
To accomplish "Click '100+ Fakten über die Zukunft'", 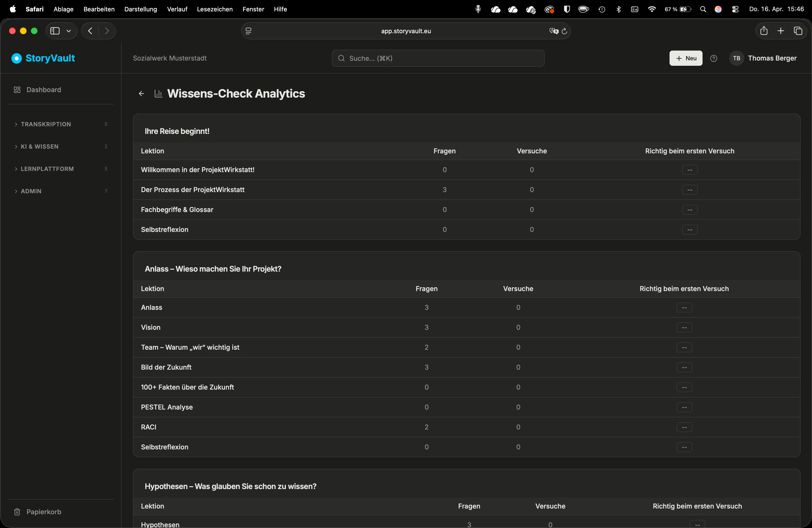I will coord(187,387).
